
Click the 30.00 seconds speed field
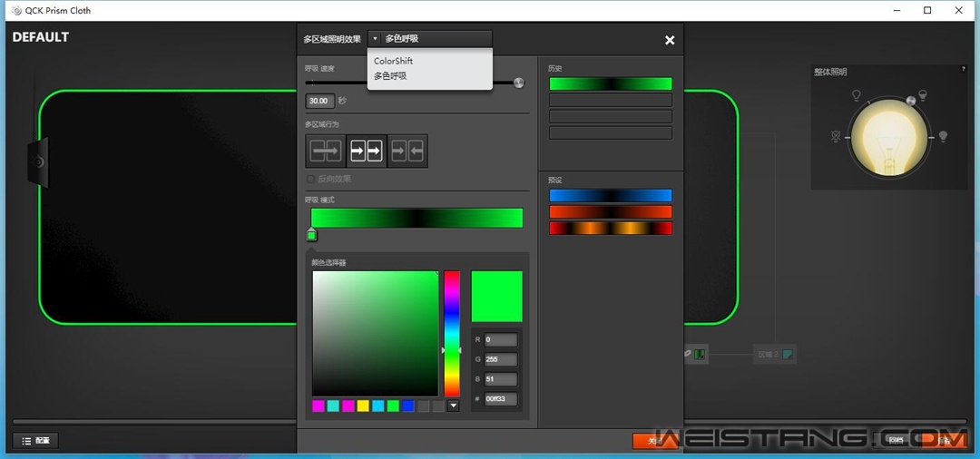coord(320,101)
